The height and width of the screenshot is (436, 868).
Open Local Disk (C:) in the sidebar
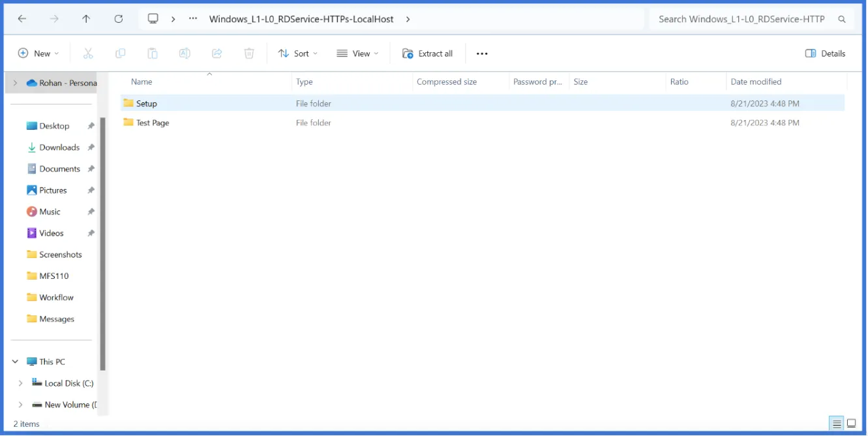(x=69, y=383)
